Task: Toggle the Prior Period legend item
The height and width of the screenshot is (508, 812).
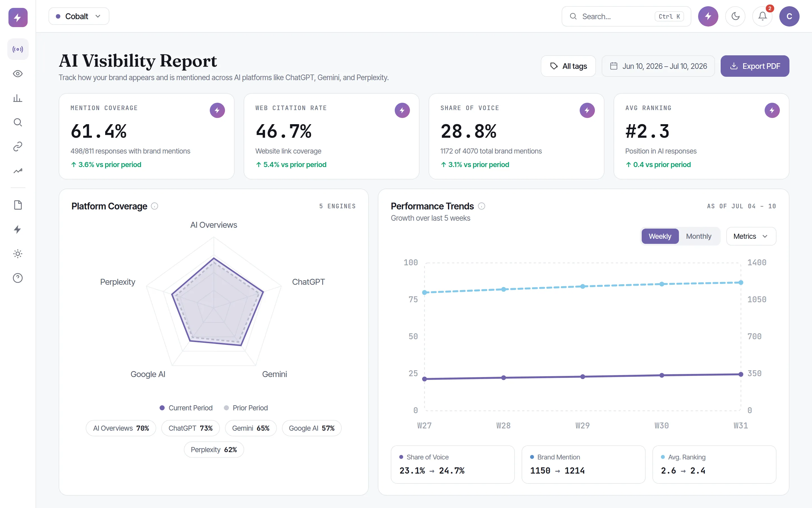Action: tap(246, 408)
